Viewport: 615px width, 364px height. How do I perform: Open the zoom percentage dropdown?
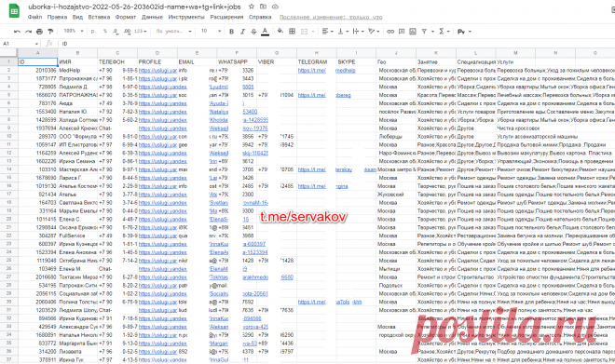74,31
